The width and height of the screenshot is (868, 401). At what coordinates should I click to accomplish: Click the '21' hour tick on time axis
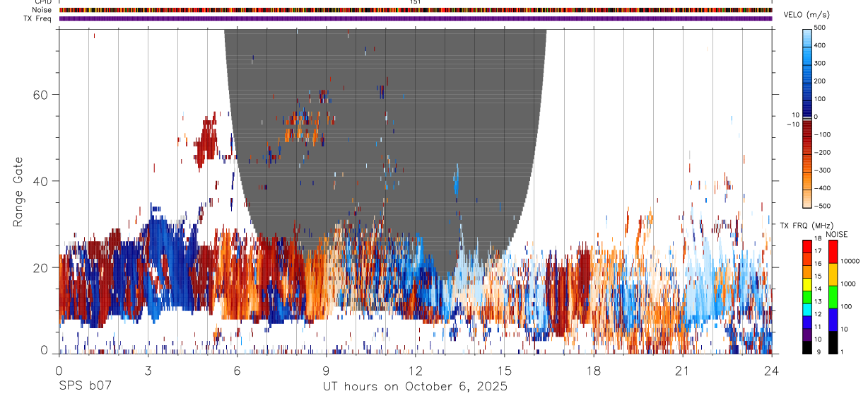point(683,370)
